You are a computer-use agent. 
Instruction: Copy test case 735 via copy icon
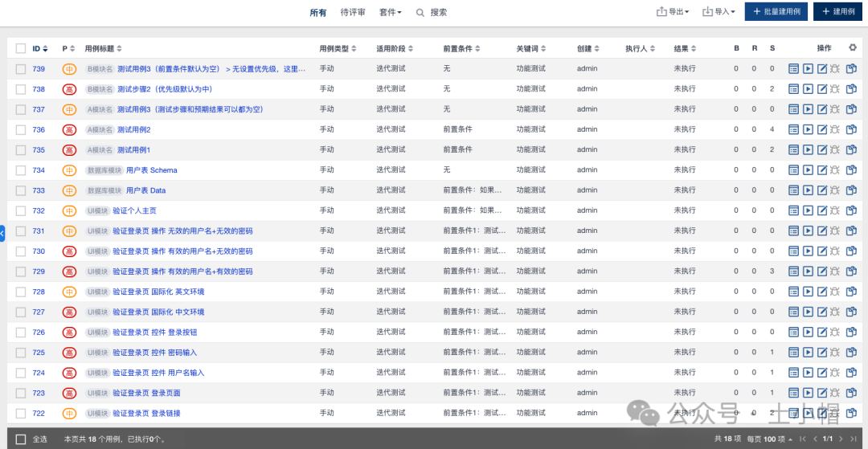(x=851, y=150)
